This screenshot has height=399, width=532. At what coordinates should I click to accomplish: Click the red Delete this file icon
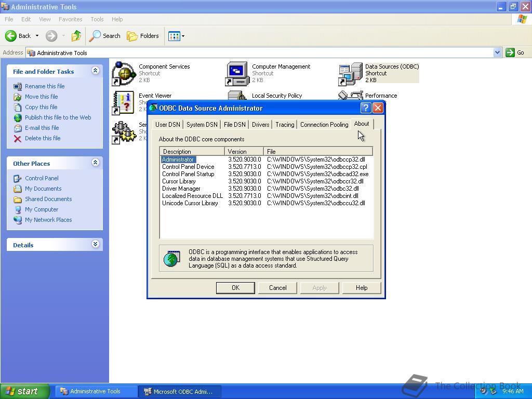tap(18, 138)
